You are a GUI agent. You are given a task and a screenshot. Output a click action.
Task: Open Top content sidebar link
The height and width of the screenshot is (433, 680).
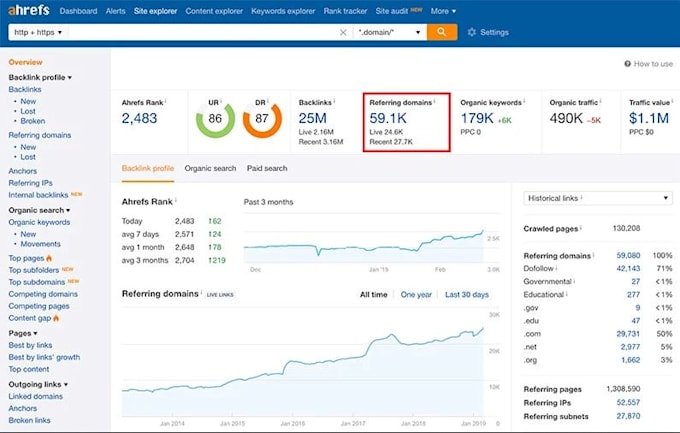[x=29, y=369]
